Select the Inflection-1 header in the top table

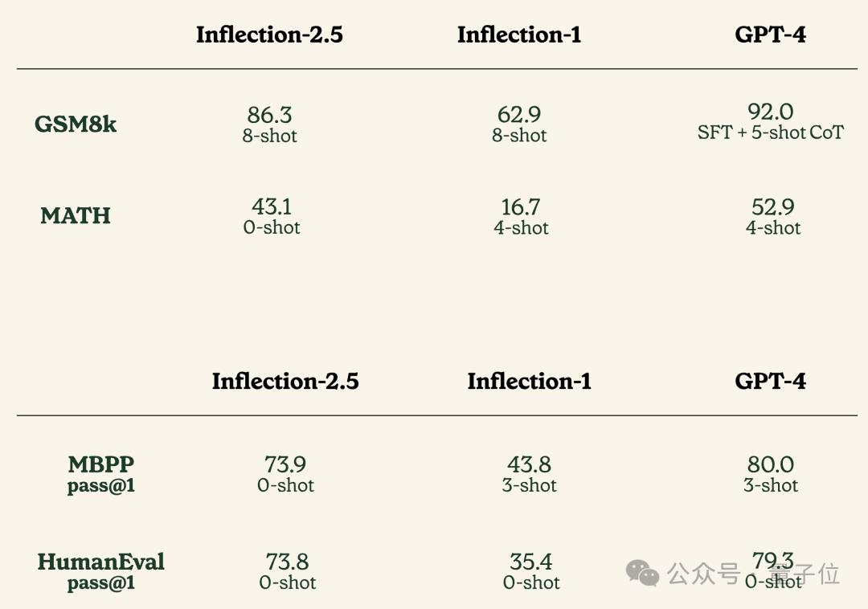tap(518, 35)
